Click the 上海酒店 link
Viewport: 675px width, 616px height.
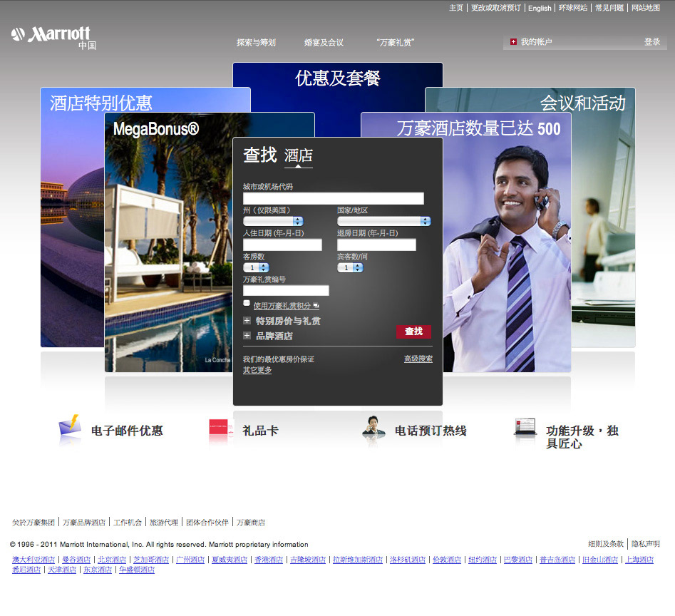pyautogui.click(x=639, y=560)
